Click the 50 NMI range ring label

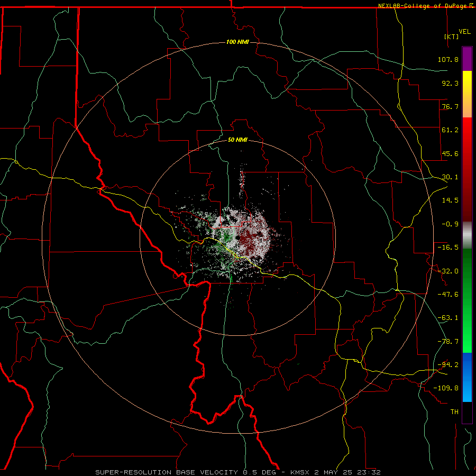tap(237, 140)
